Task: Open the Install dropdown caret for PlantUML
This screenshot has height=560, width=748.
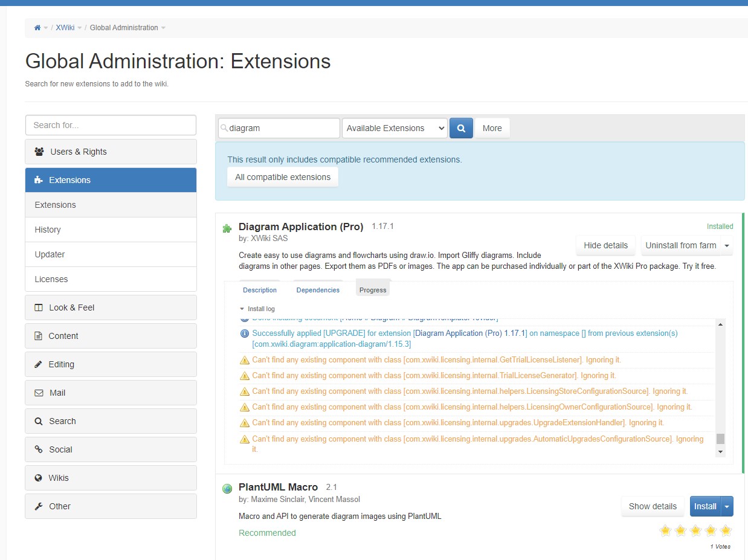Action: coord(727,506)
